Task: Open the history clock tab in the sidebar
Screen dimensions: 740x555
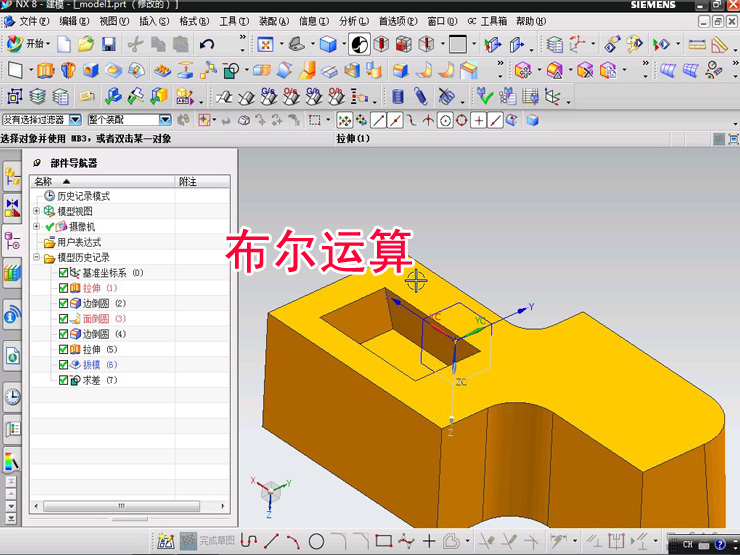Action: pyautogui.click(x=12, y=397)
